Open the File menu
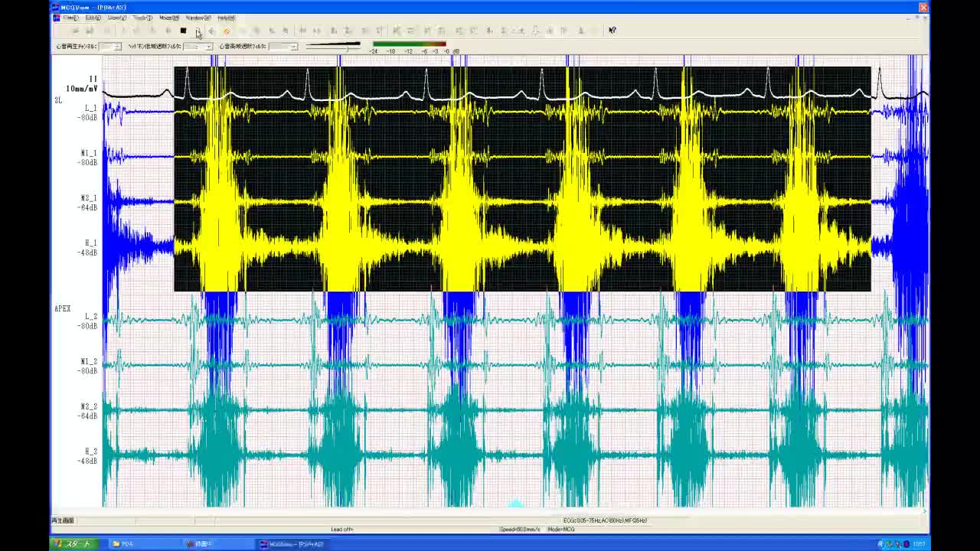Screen dimensions: 980x551 tap(70, 18)
